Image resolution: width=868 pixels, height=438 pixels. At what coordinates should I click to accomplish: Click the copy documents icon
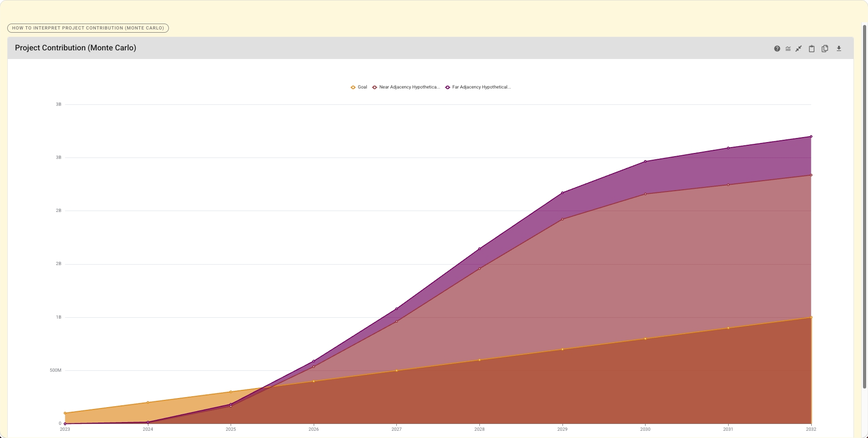825,49
